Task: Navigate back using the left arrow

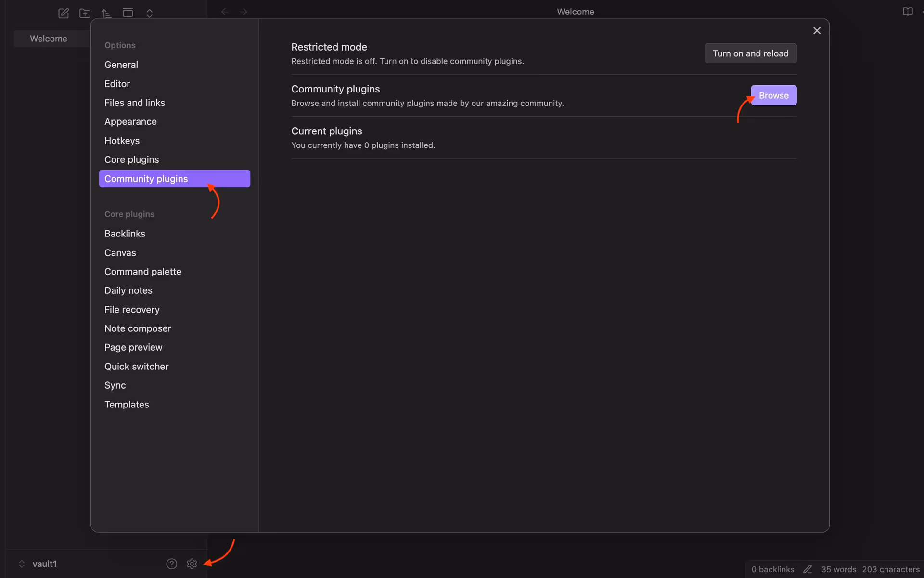Action: click(224, 12)
